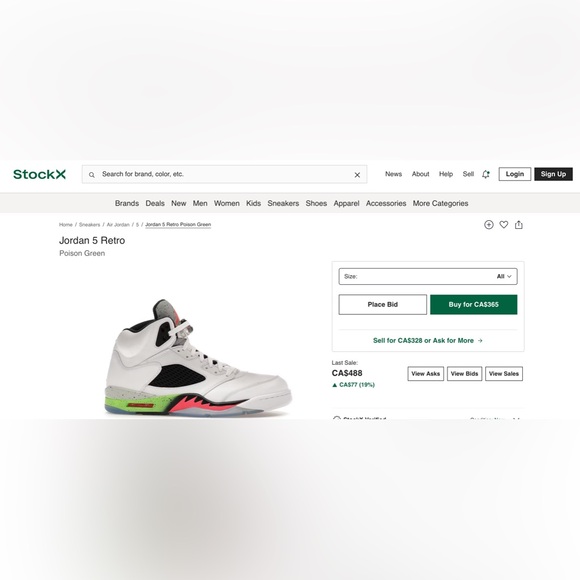Open the Air Jordan breadcrumb link
580x580 pixels.
point(118,225)
